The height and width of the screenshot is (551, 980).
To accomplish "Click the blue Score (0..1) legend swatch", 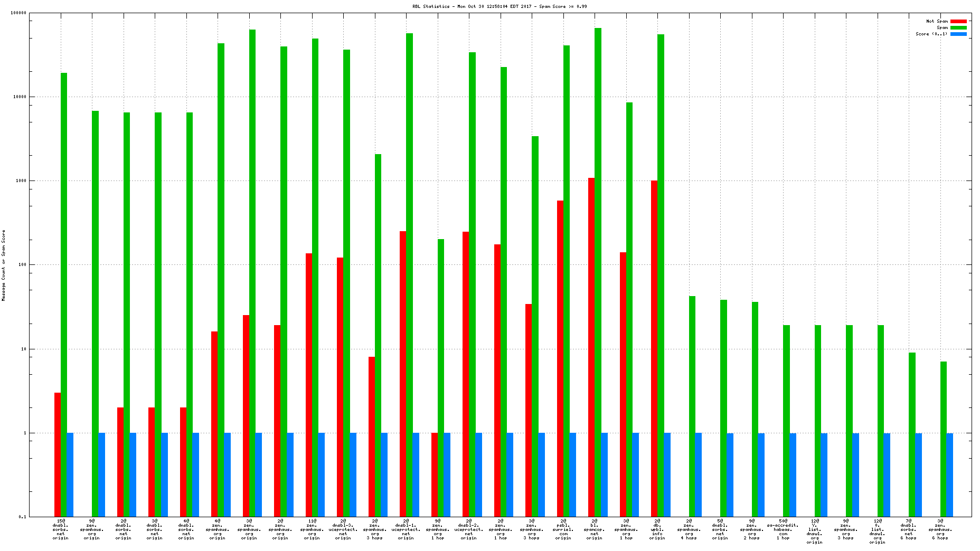I will 958,34.
